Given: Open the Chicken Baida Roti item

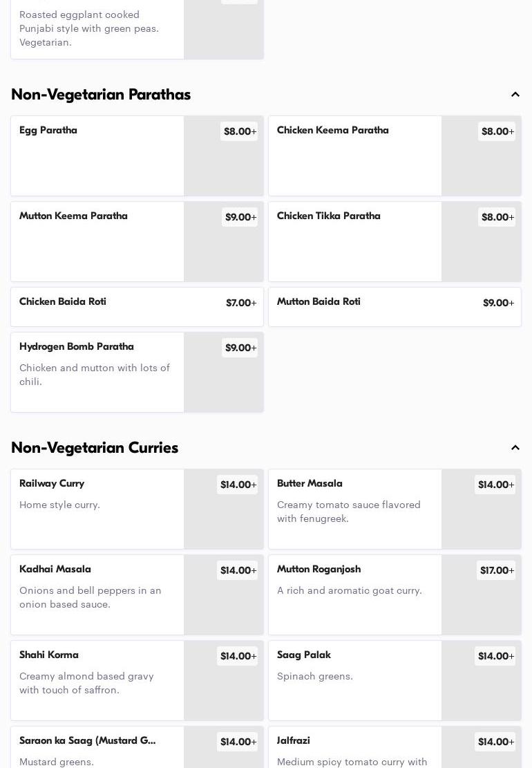Looking at the screenshot, I should [63, 302].
